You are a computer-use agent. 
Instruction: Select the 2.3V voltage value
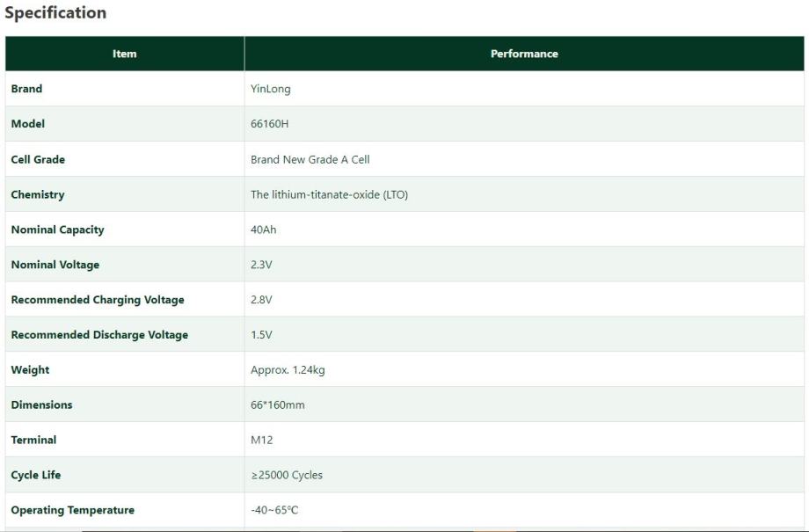pyautogui.click(x=261, y=265)
